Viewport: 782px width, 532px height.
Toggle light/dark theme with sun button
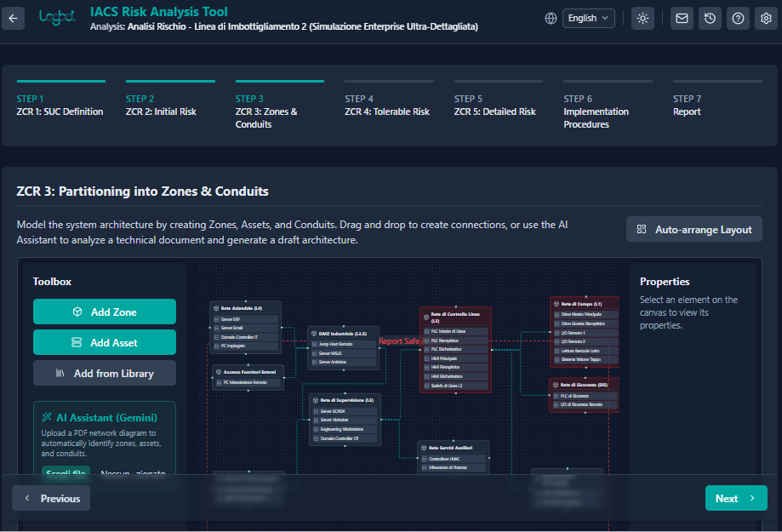coord(642,18)
